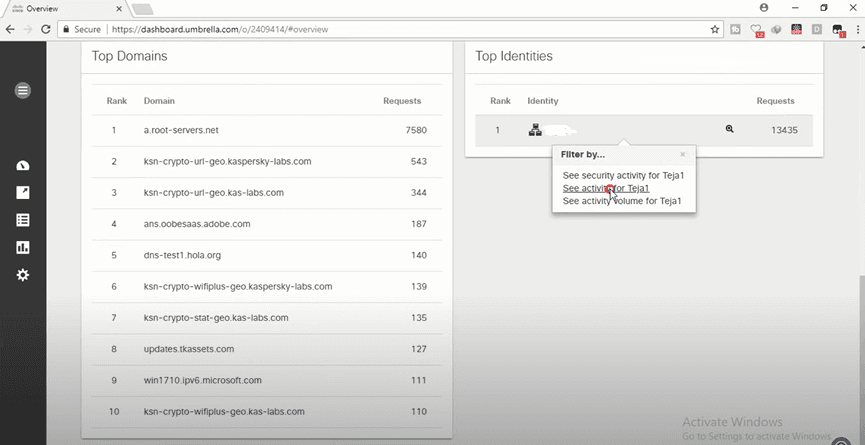Click the a.root-servers.net domain row
The width and height of the screenshot is (865, 445).
click(266, 131)
